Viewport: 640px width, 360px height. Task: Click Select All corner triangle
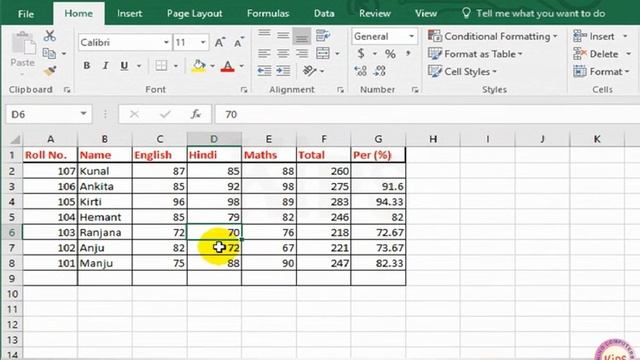tap(15, 140)
